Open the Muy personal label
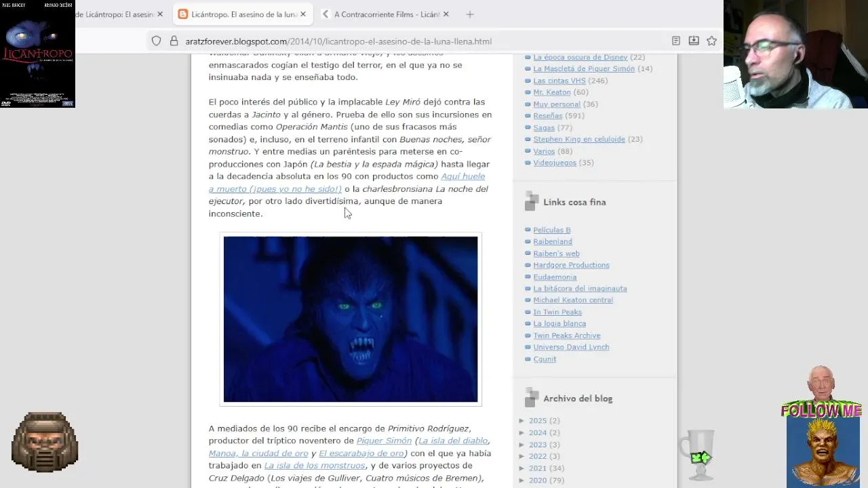 (x=557, y=104)
